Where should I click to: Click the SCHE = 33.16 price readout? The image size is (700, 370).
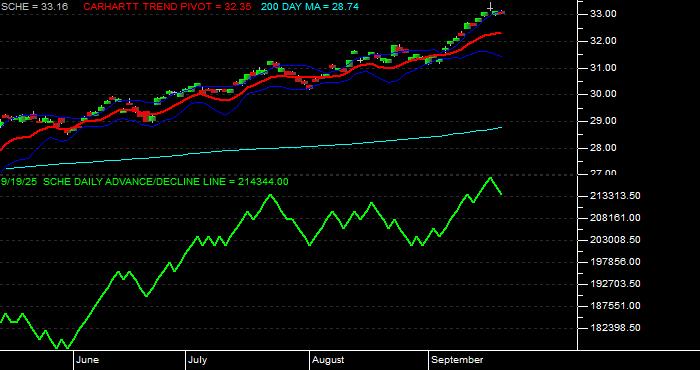coord(34,7)
